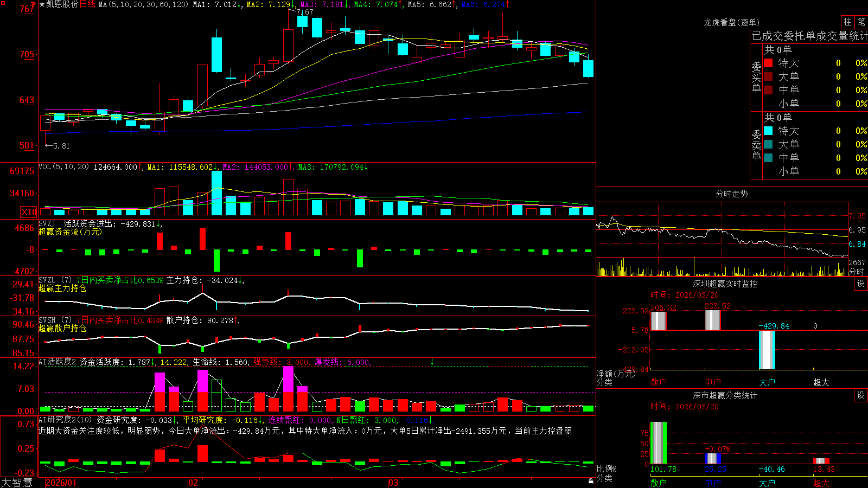Select the 03 month marker on the timeline
The width and height of the screenshot is (868, 488).
(x=393, y=483)
